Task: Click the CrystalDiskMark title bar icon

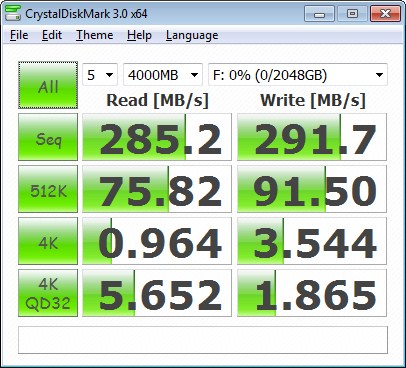Action: [13, 13]
